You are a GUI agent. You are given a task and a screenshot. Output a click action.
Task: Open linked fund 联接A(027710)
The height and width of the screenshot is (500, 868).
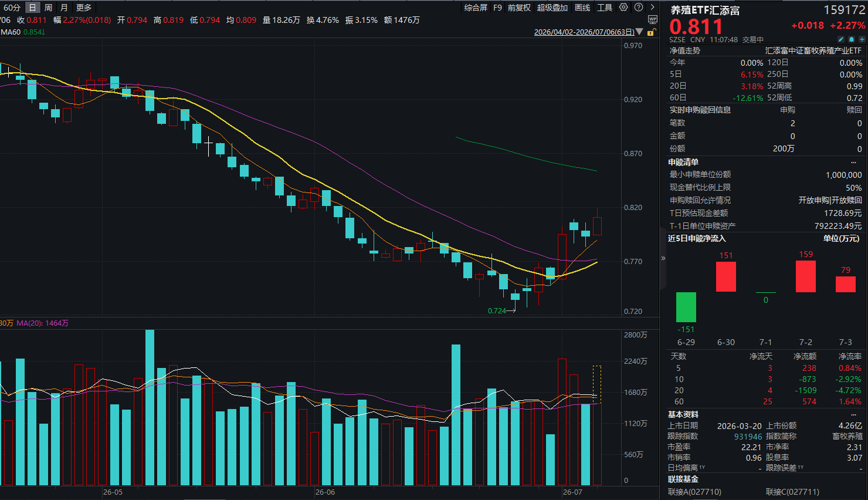tap(694, 492)
